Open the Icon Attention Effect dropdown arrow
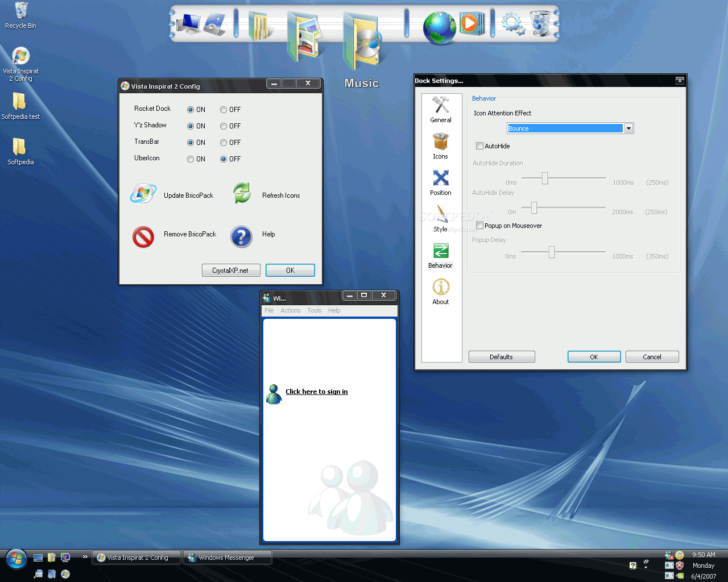728x582 pixels. point(628,128)
